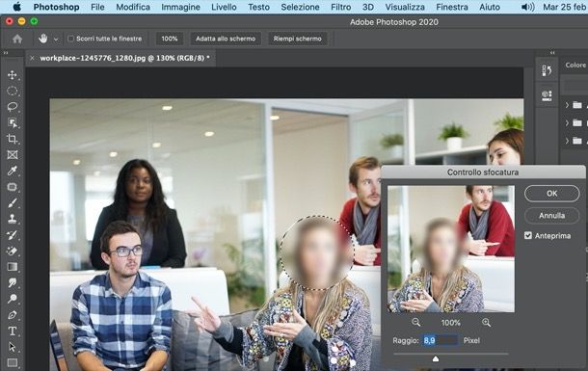Screen dimensions: 588x371
Task: Click Riempi schermo button
Action: click(298, 39)
